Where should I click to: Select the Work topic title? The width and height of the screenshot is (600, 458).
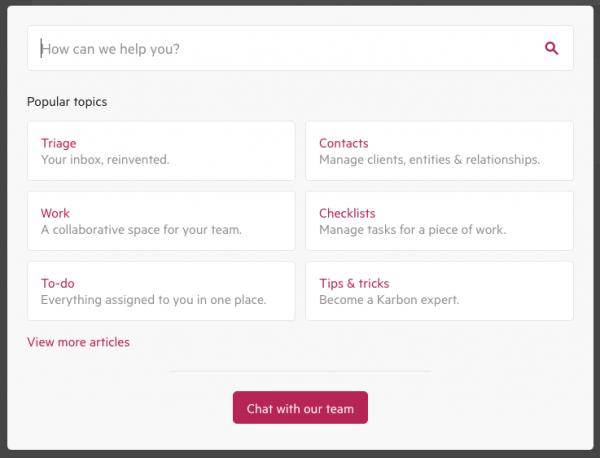click(x=55, y=213)
